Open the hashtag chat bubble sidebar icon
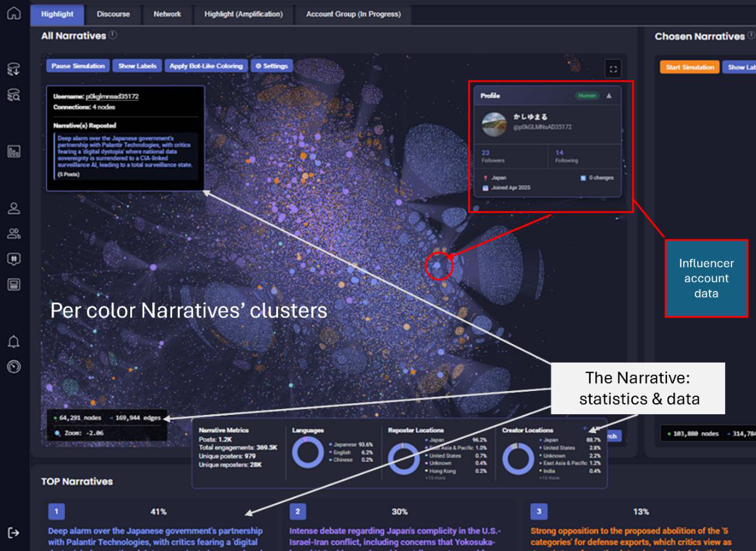Screen dimensions: 756x551 [x=14, y=259]
